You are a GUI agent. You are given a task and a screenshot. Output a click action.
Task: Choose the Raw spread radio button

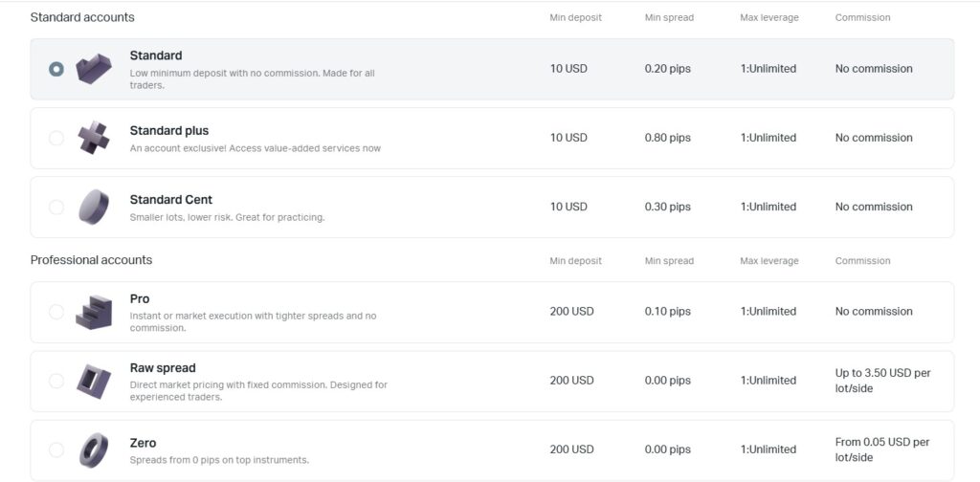(56, 381)
